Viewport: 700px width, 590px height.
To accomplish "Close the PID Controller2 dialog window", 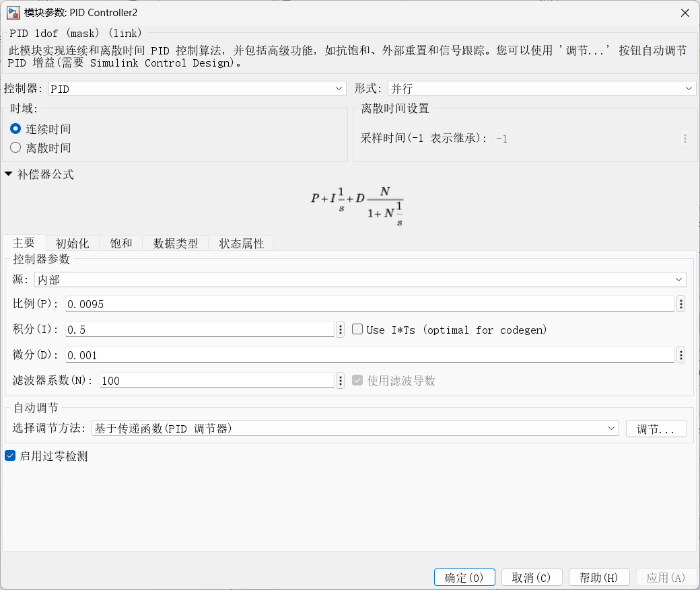I will pos(685,13).
